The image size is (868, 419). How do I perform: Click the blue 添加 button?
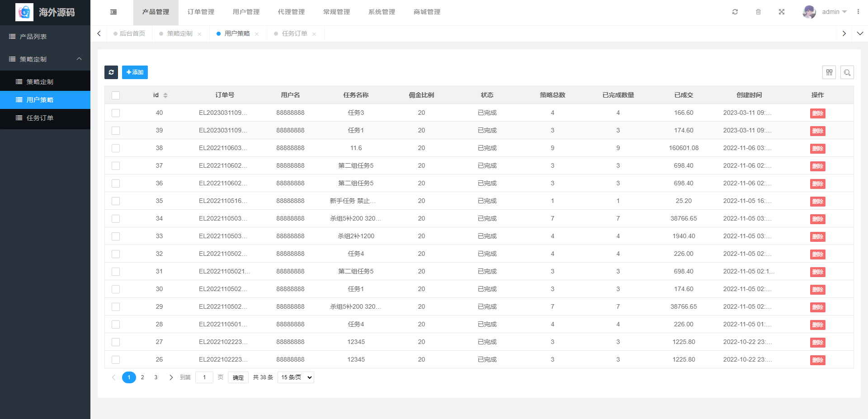pos(135,72)
